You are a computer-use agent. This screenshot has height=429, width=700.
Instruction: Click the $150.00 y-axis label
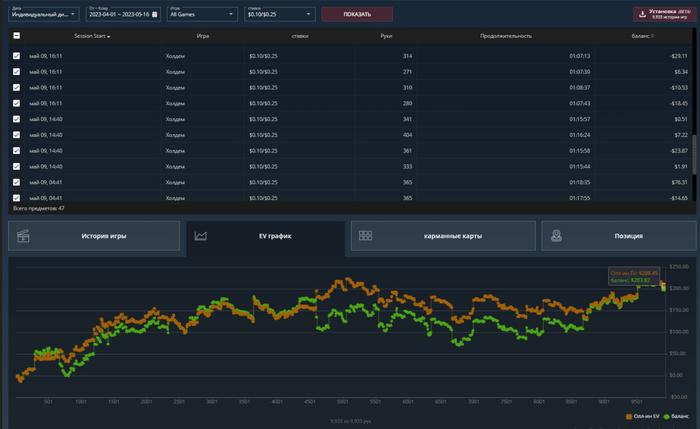click(x=679, y=310)
